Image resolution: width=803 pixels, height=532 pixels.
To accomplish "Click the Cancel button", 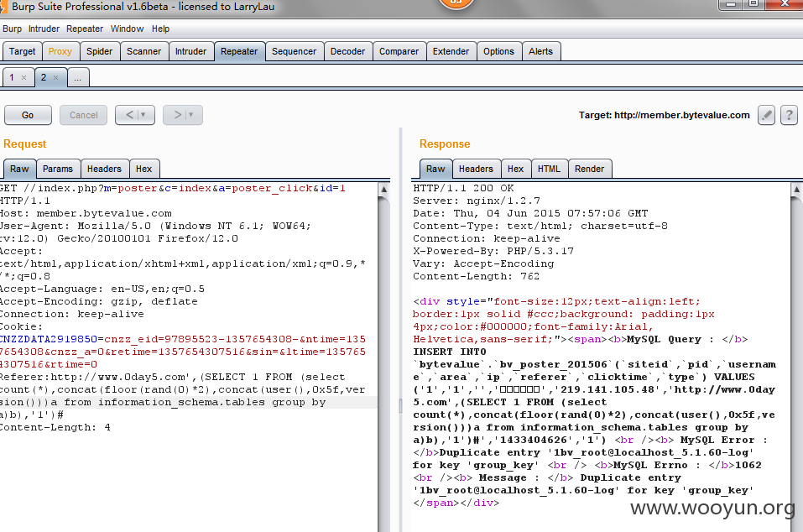I will pyautogui.click(x=83, y=115).
